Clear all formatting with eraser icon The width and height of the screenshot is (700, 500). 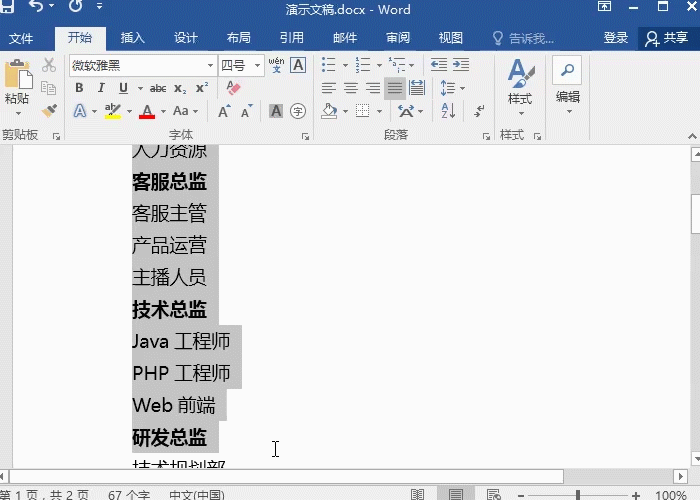(233, 88)
